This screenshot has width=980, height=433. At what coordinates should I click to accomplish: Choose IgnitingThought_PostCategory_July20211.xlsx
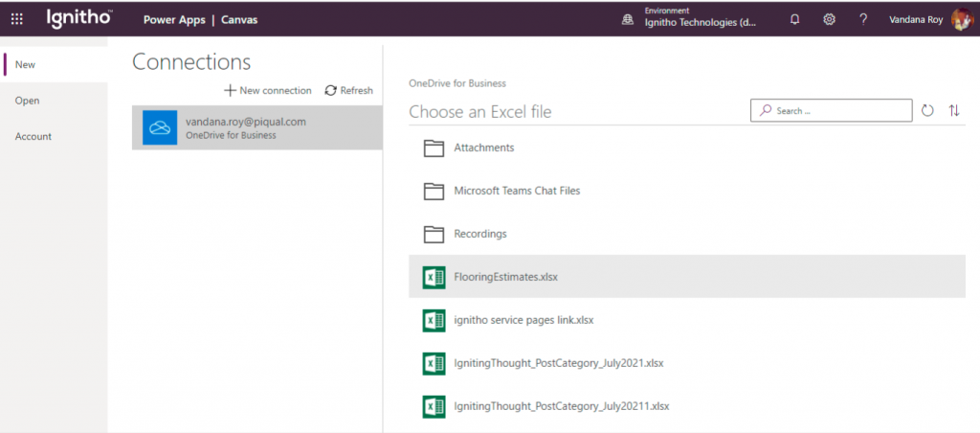point(687,406)
